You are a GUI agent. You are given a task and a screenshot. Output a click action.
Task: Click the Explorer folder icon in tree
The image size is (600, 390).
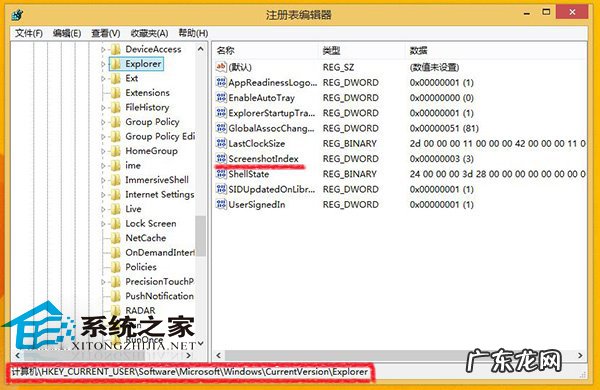(115, 64)
